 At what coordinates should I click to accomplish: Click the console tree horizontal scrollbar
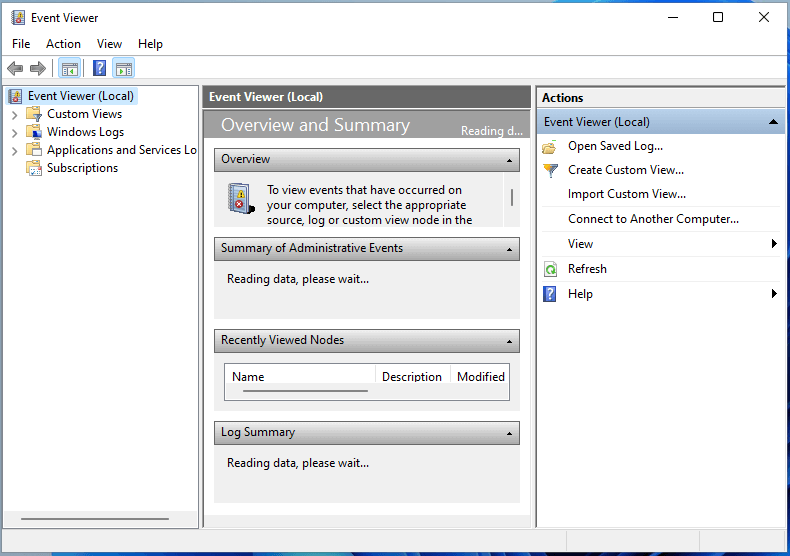95,519
